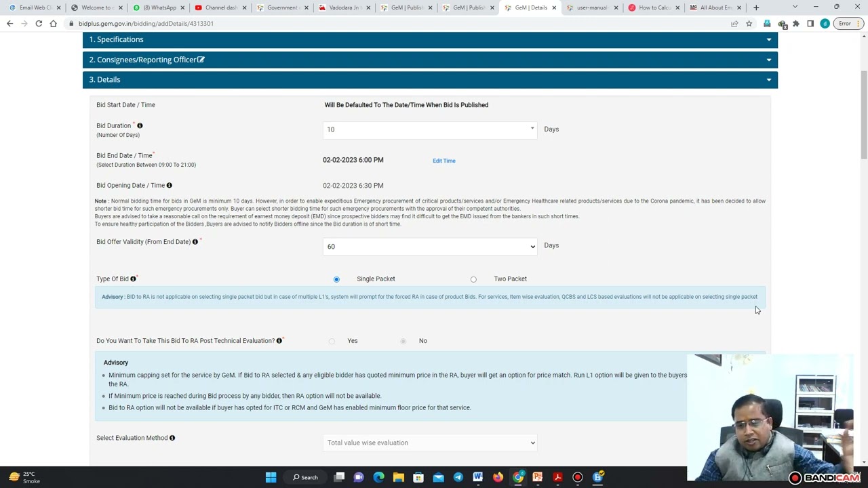Click the edit icon next to Consignees/Reporting Officer
The width and height of the screenshot is (868, 488).
tap(201, 60)
